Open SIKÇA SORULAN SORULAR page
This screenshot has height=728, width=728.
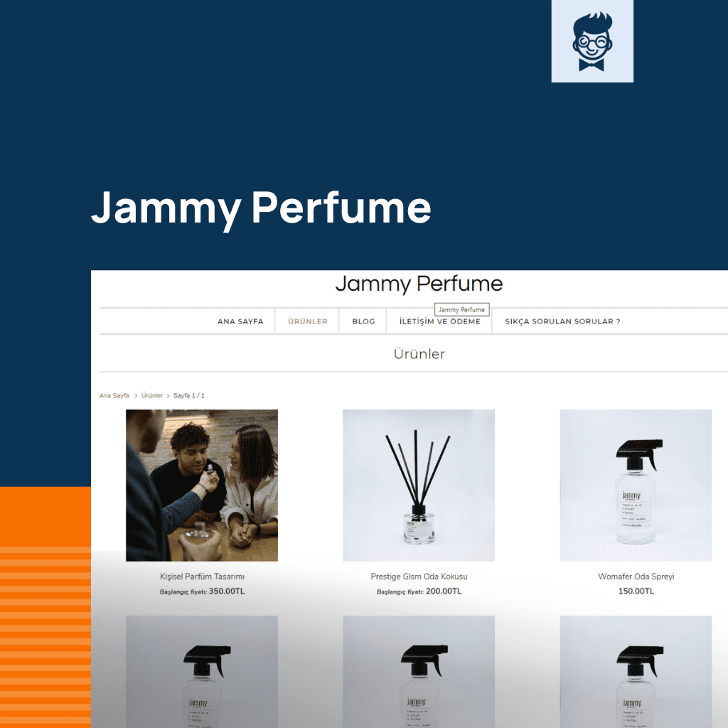563,321
